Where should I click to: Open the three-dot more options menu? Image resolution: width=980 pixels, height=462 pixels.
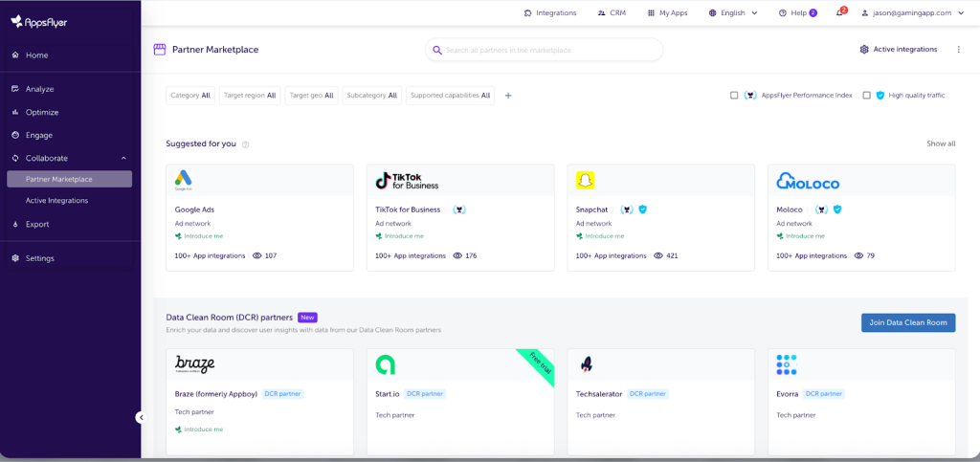pos(958,49)
